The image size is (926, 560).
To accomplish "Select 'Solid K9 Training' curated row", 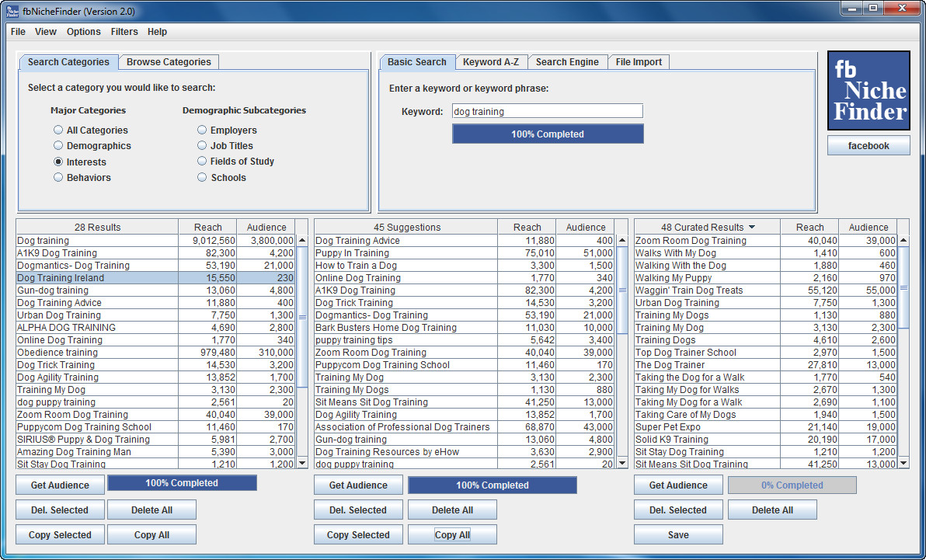I will pyautogui.click(x=765, y=439).
